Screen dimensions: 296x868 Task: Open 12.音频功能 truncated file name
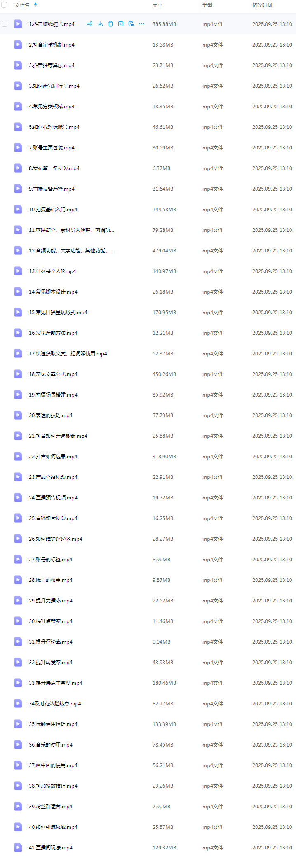(72, 250)
